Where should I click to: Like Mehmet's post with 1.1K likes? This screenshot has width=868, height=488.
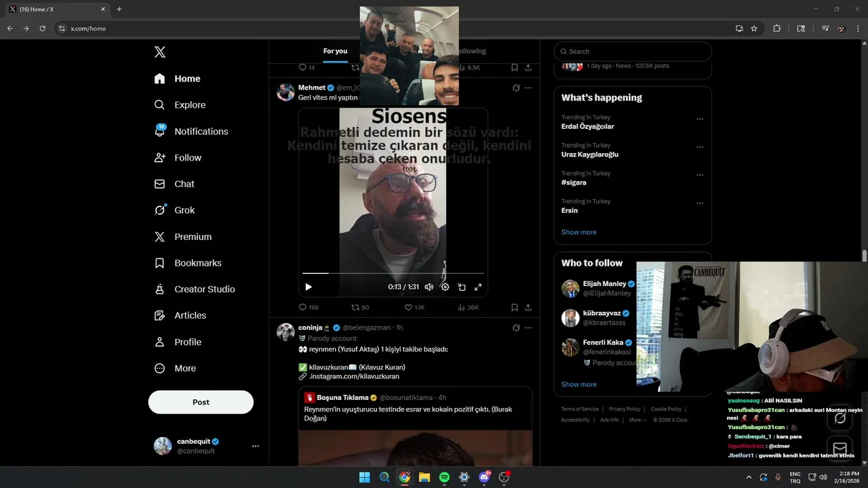tap(414, 307)
